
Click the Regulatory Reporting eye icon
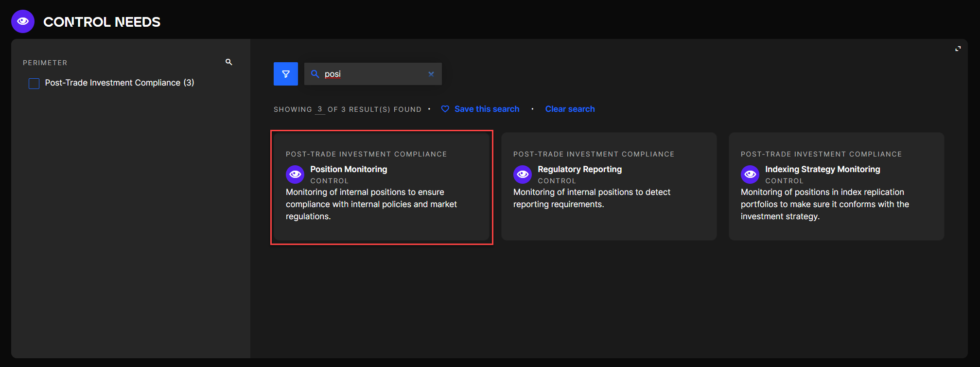click(523, 174)
